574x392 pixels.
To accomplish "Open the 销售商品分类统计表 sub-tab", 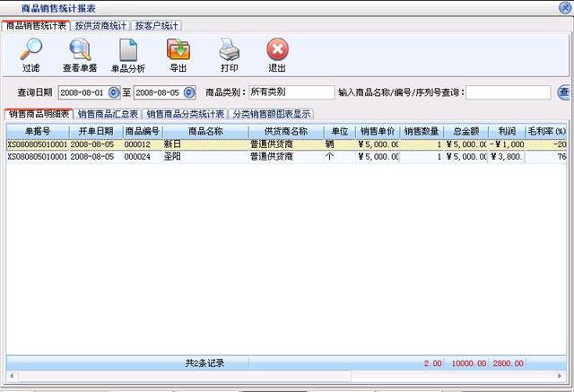I will (185, 114).
